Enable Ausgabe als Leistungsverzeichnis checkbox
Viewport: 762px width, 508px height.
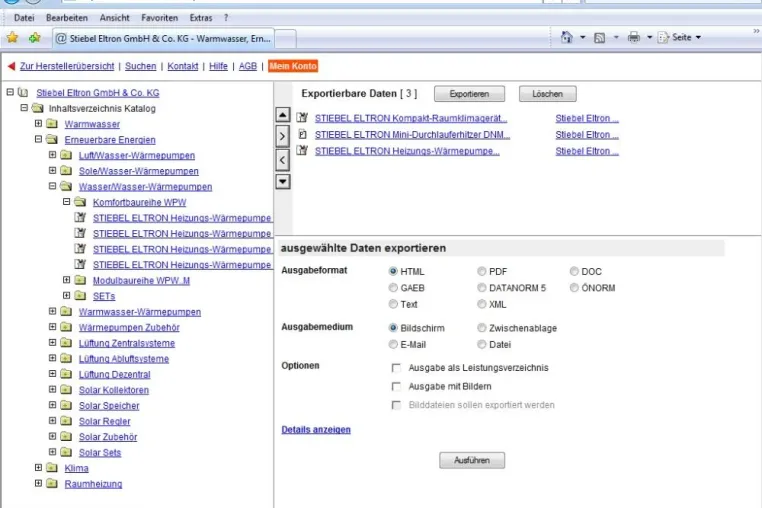(397, 368)
